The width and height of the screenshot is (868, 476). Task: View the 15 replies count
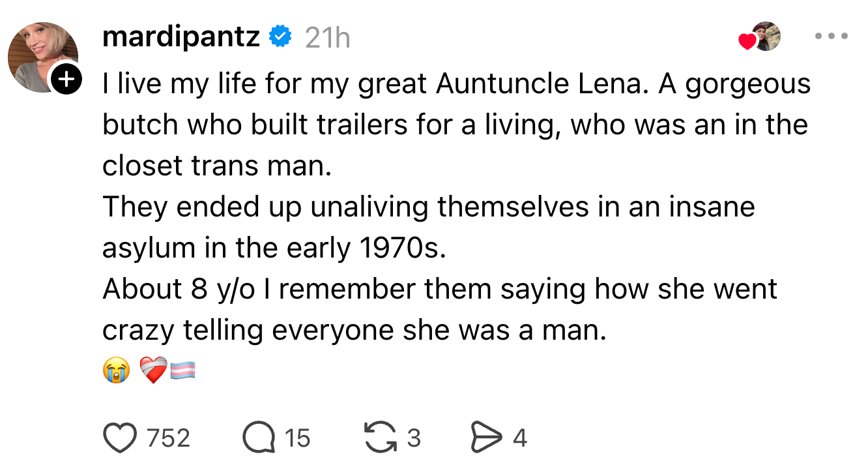(297, 438)
